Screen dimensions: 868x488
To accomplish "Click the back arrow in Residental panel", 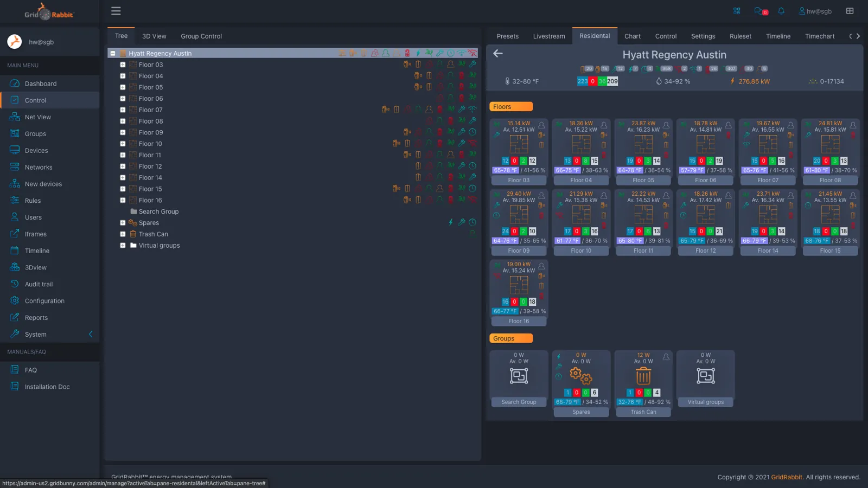I will tap(497, 53).
